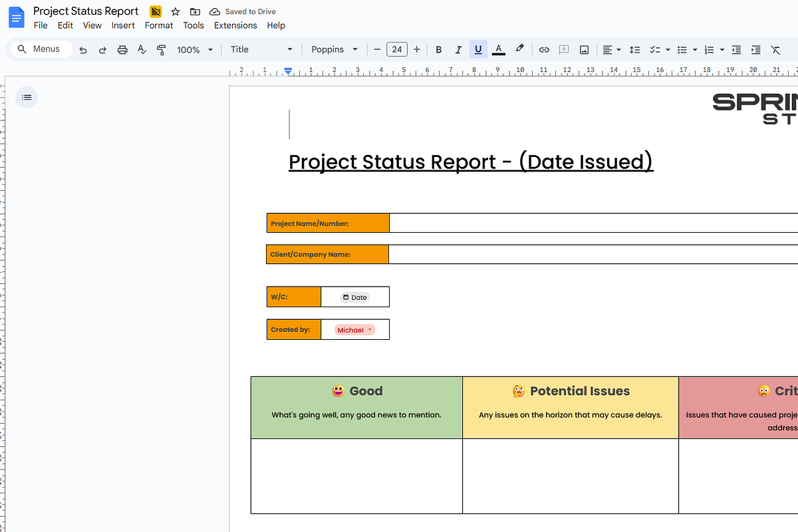Increase font size with plus button
This screenshot has width=798, height=532.
click(x=417, y=50)
